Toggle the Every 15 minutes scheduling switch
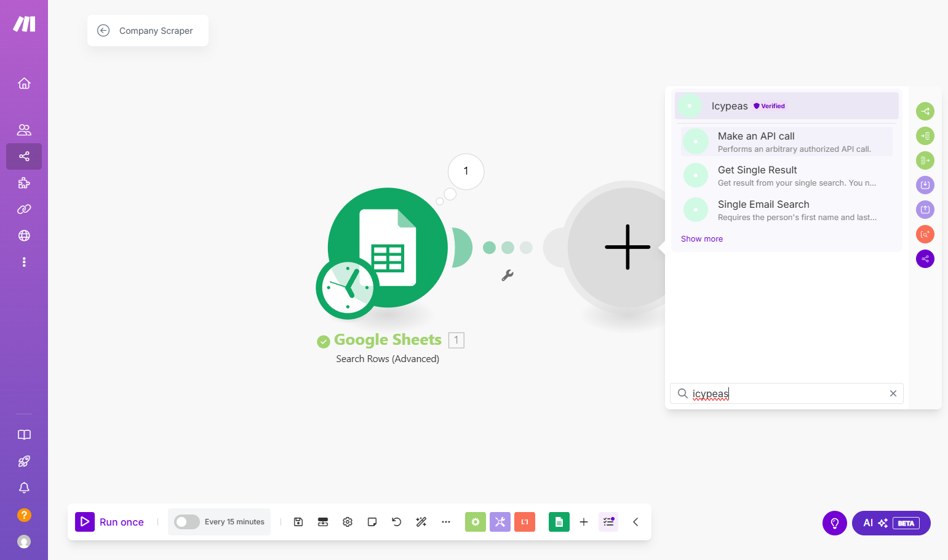This screenshot has height=560, width=948. pyautogui.click(x=186, y=522)
